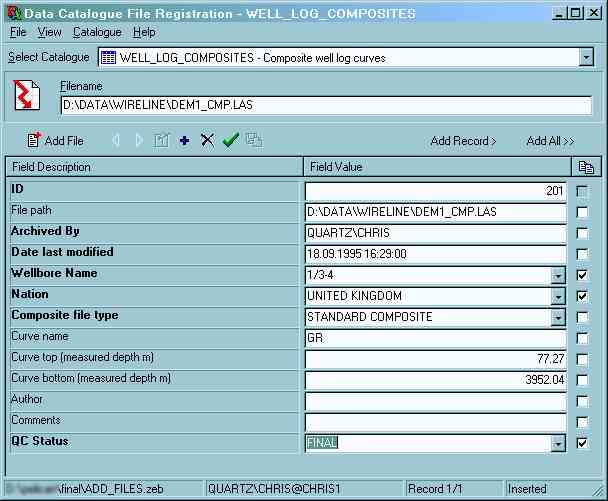Image resolution: width=608 pixels, height=501 pixels.
Task: Open the Composite file type dropdown
Action: tap(557, 317)
